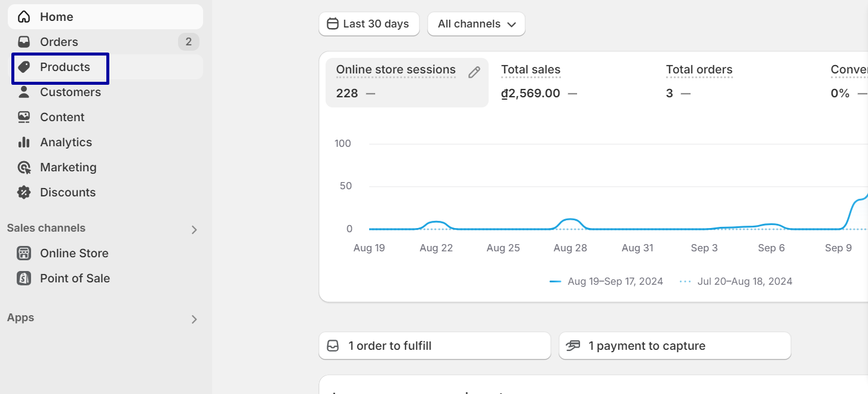The image size is (868, 394).
Task: Click the Point of Sale bag icon
Action: (24, 278)
